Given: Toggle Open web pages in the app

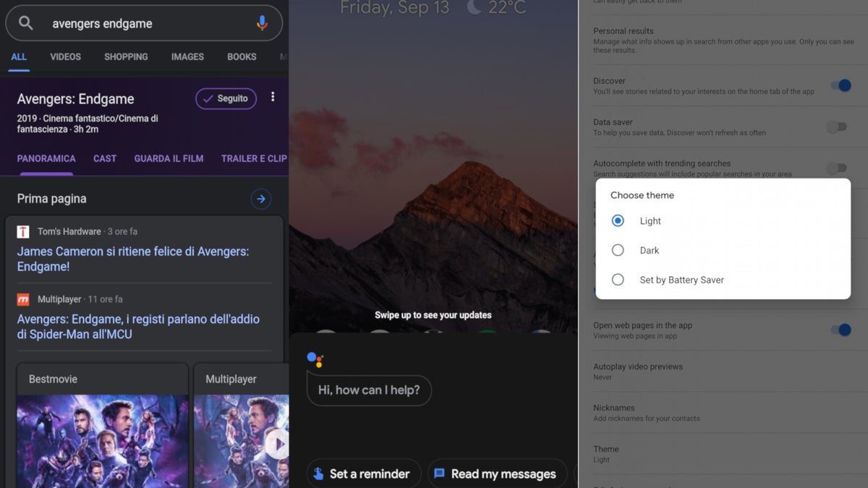Looking at the screenshot, I should pos(841,330).
